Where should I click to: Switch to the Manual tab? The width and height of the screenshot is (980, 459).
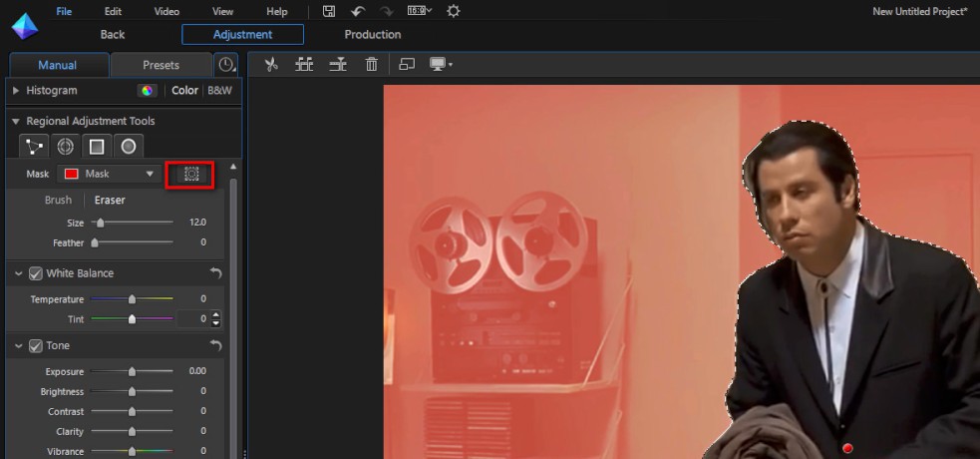[58, 65]
